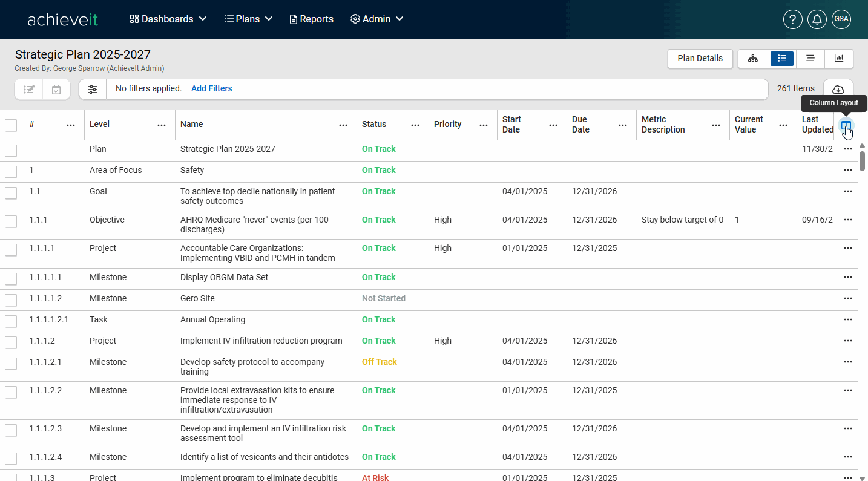Check the row 1.1.1.1 Project checkbox

(x=11, y=250)
